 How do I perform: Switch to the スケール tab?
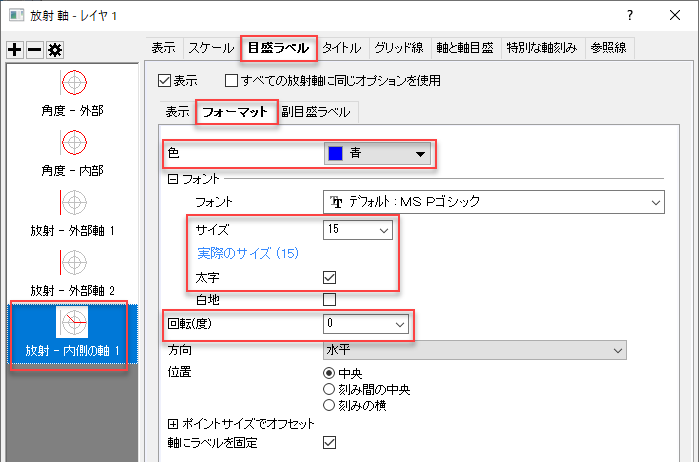(x=211, y=48)
